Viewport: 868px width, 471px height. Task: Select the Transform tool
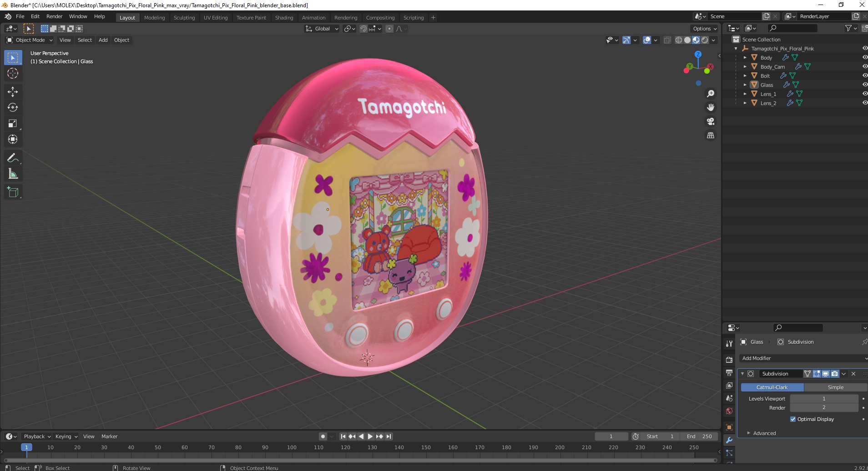pos(13,140)
